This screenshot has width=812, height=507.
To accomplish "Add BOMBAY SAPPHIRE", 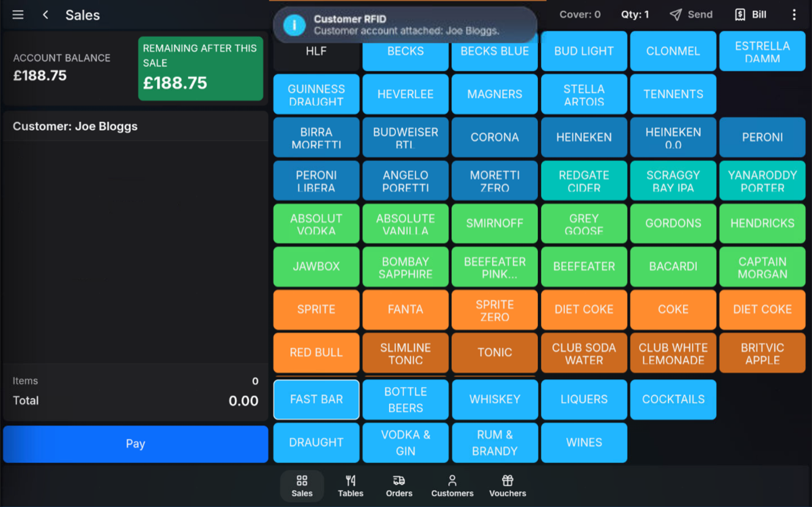I will [405, 267].
